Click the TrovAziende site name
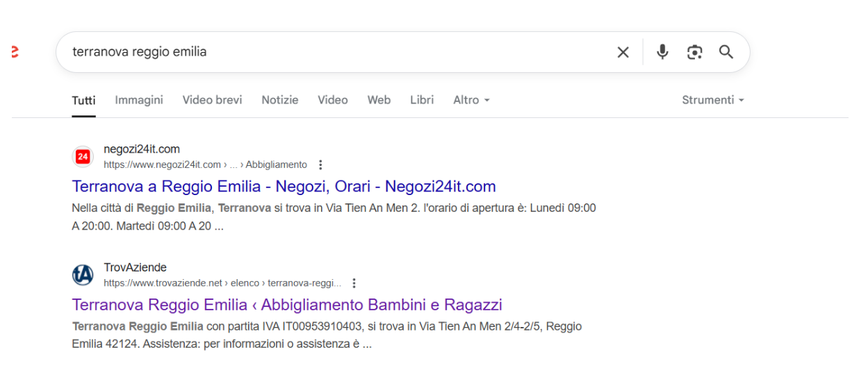 pos(135,267)
